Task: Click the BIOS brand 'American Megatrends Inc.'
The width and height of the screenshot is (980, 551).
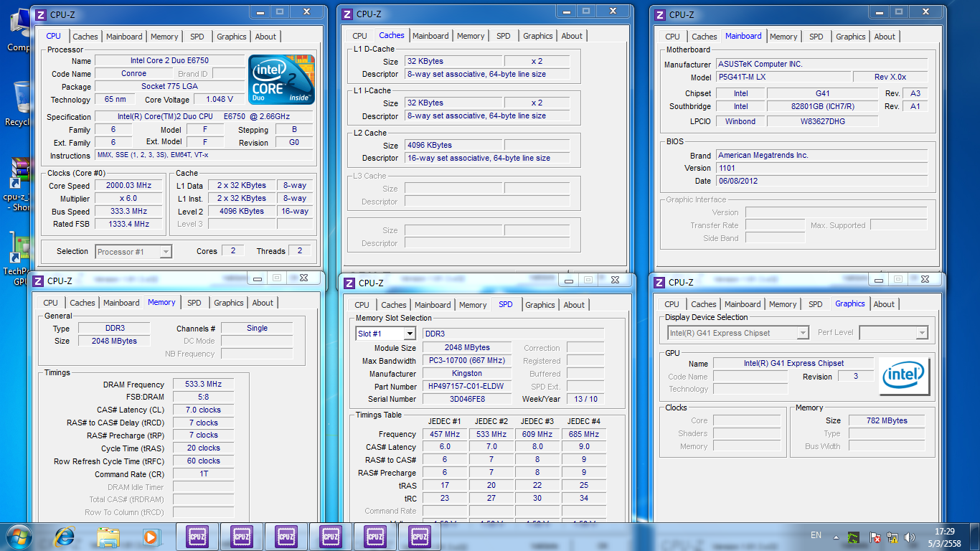Action: [x=821, y=156]
